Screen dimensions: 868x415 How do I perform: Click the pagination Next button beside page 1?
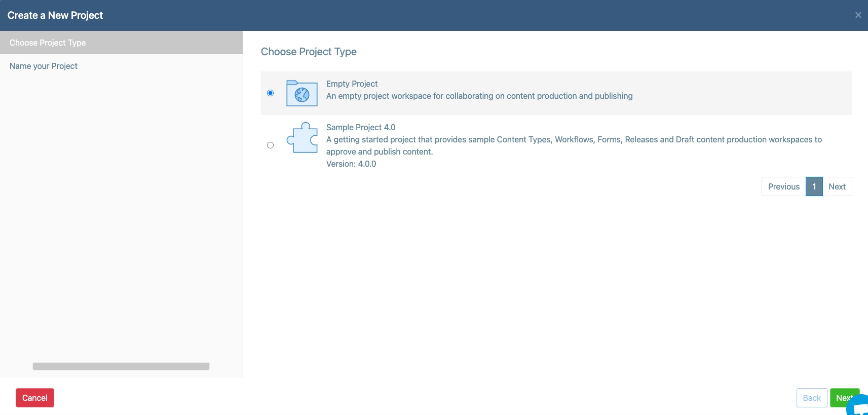pos(837,186)
